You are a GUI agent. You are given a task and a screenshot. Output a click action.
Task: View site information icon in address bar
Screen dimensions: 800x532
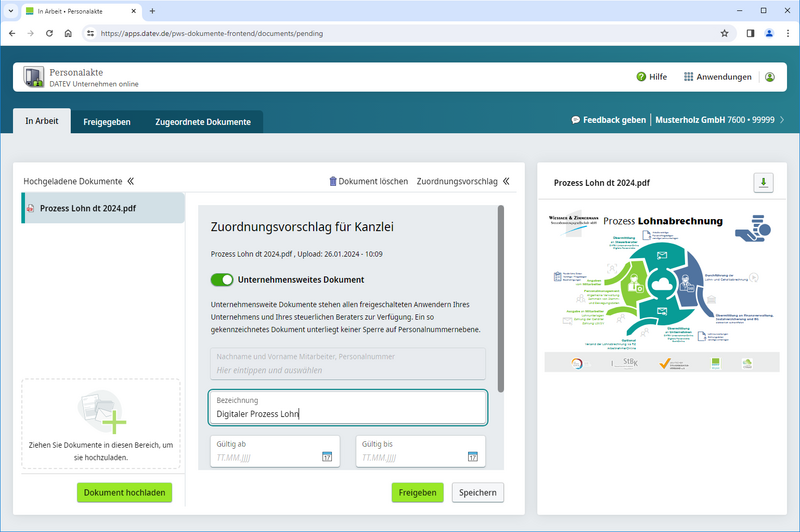(90, 33)
